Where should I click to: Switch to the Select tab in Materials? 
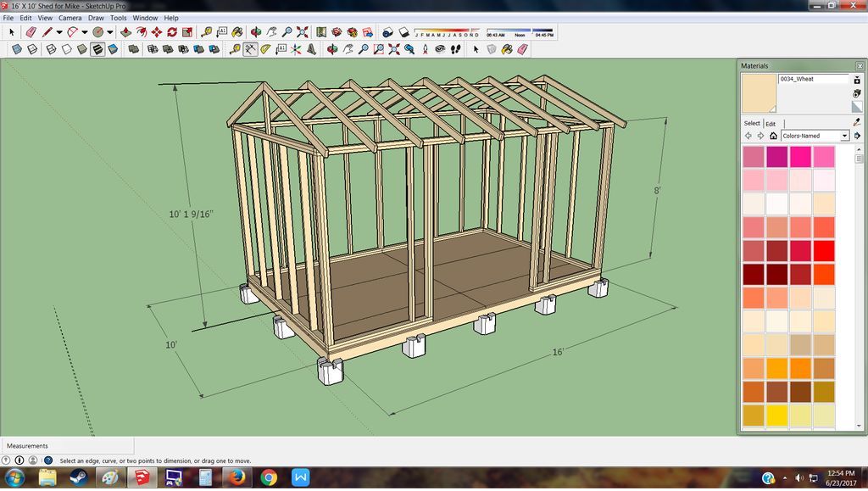pos(752,123)
